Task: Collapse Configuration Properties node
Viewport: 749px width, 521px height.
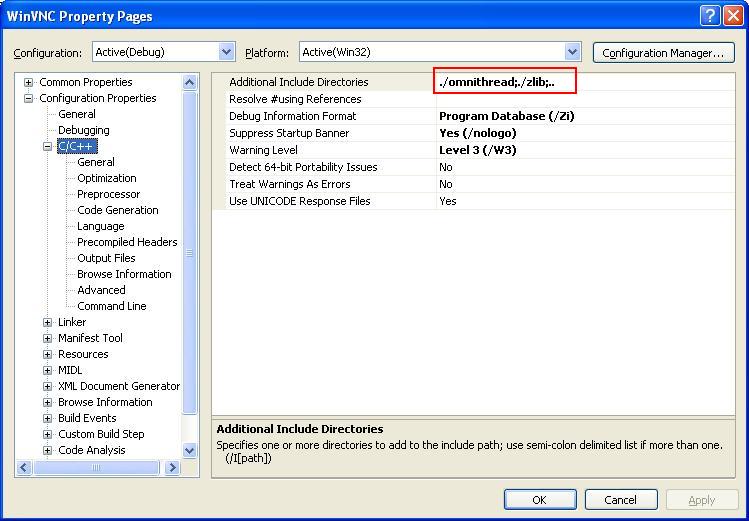Action: (29, 98)
